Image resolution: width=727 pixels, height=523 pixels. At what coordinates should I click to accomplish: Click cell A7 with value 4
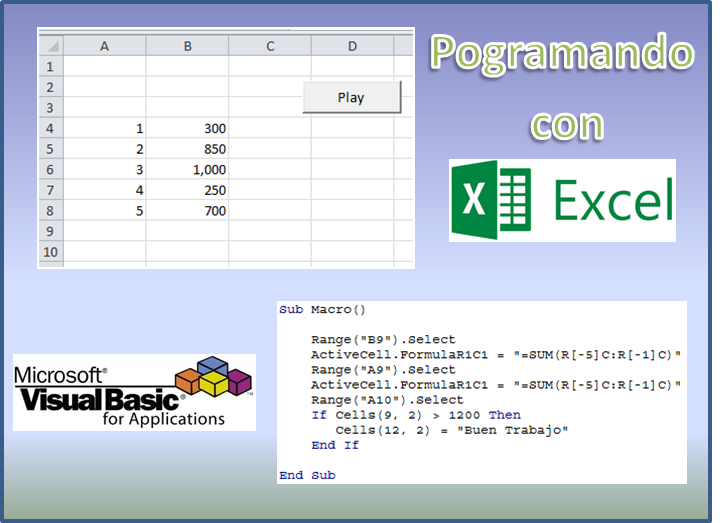point(105,190)
